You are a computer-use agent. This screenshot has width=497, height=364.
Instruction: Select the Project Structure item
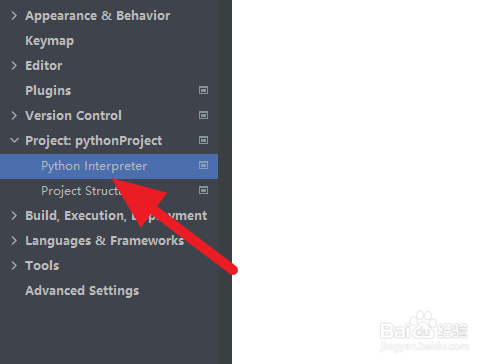109,191
